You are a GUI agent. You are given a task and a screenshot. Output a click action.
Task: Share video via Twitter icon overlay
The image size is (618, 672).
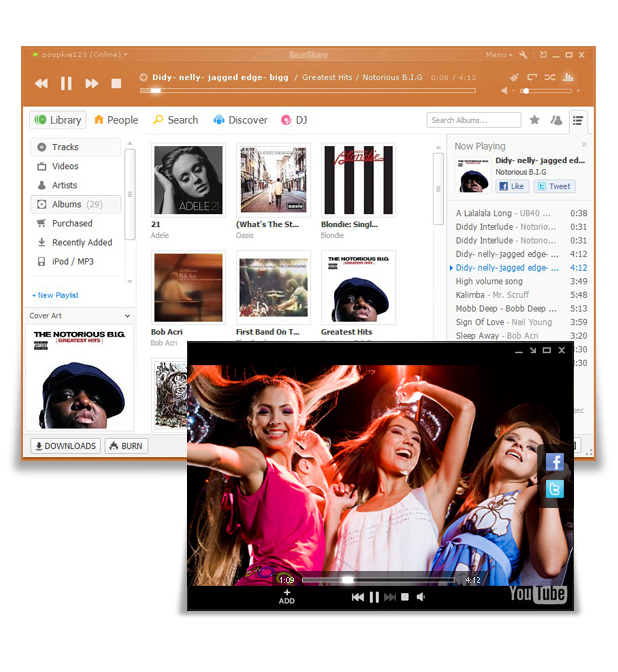[x=555, y=489]
